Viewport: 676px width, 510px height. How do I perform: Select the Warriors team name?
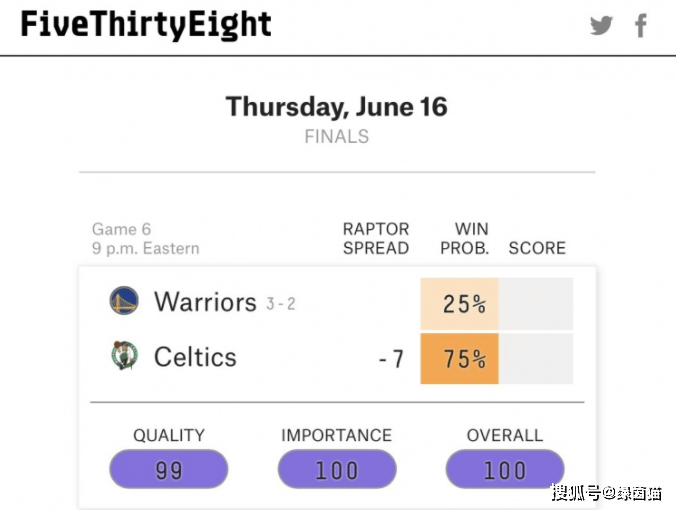point(205,302)
